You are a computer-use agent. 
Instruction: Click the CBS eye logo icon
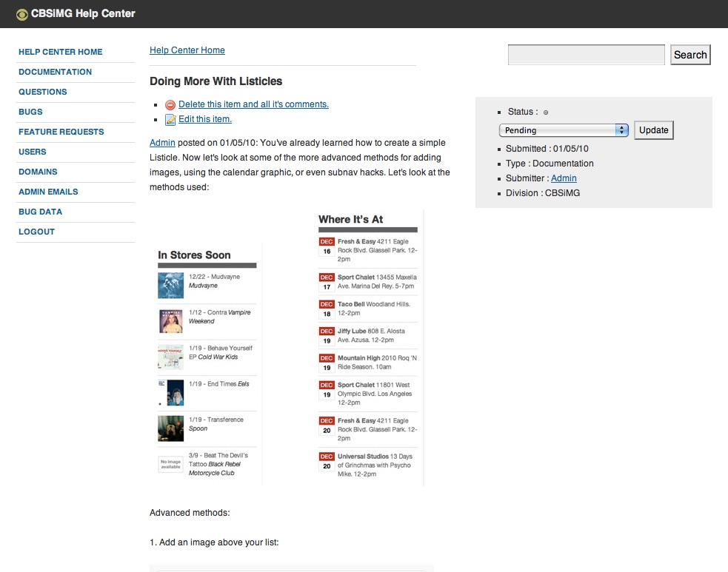point(22,13)
